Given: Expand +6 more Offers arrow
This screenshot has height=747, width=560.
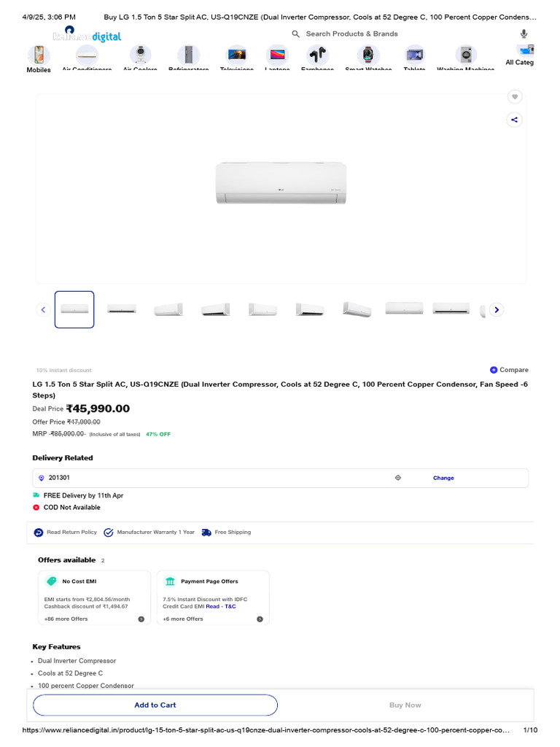Looking at the screenshot, I should [x=260, y=619].
